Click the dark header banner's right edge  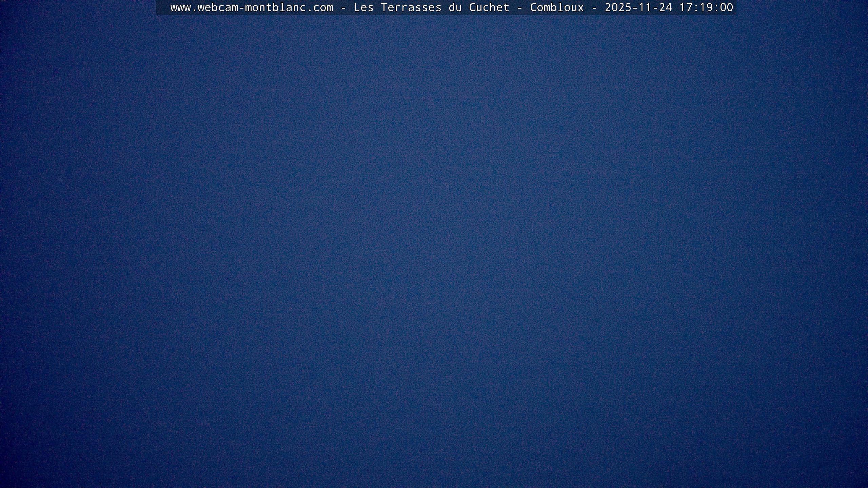[x=734, y=7]
